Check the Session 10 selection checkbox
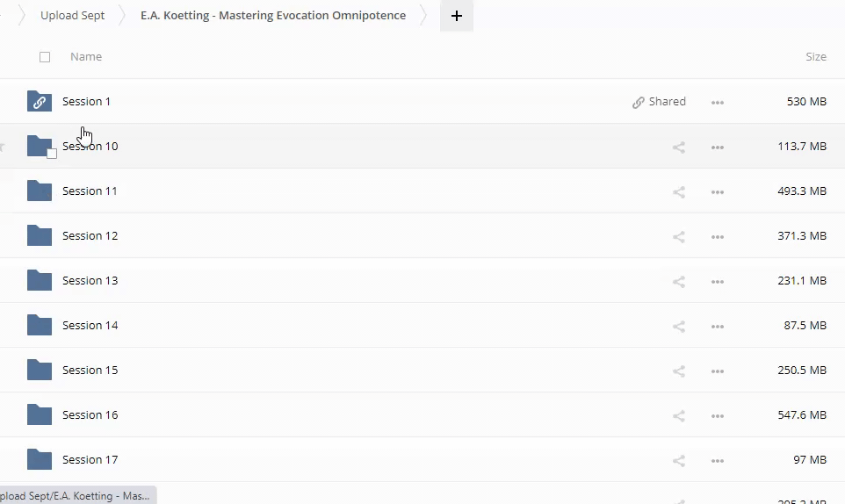Image resolution: width=845 pixels, height=504 pixels. click(52, 154)
